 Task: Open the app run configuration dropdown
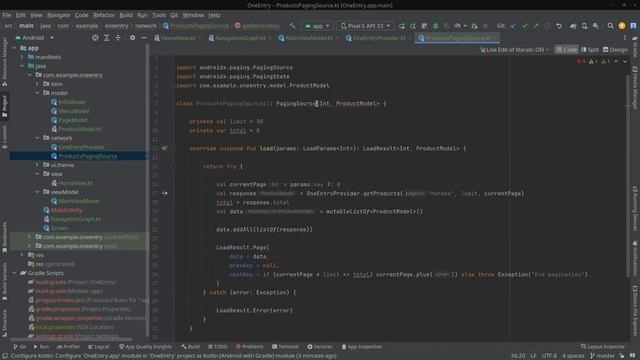point(317,26)
